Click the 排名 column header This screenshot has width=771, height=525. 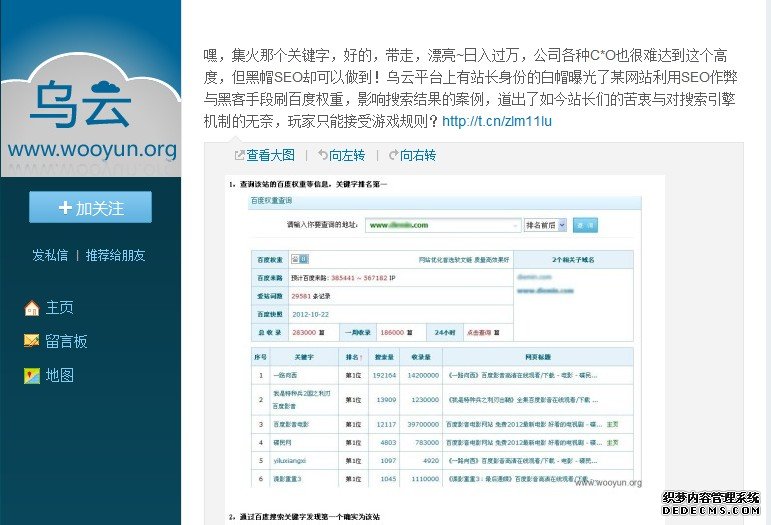coord(354,357)
